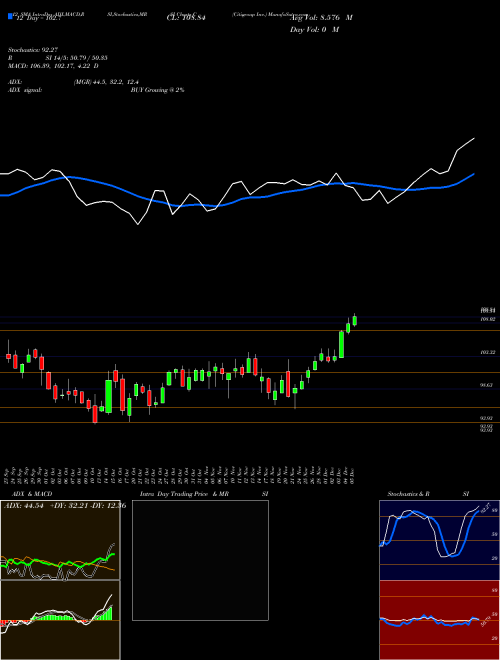
Task: Click the '+DY: 32.21' value in ADX panel
Action: point(69,506)
